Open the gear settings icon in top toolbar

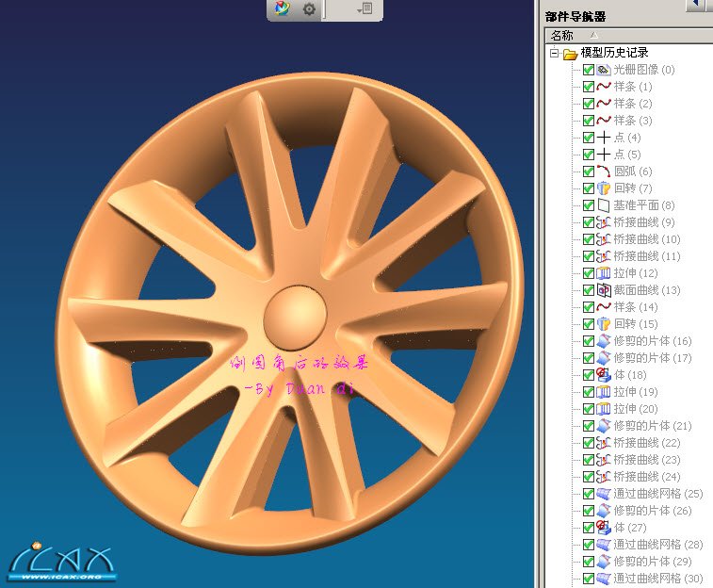309,9
